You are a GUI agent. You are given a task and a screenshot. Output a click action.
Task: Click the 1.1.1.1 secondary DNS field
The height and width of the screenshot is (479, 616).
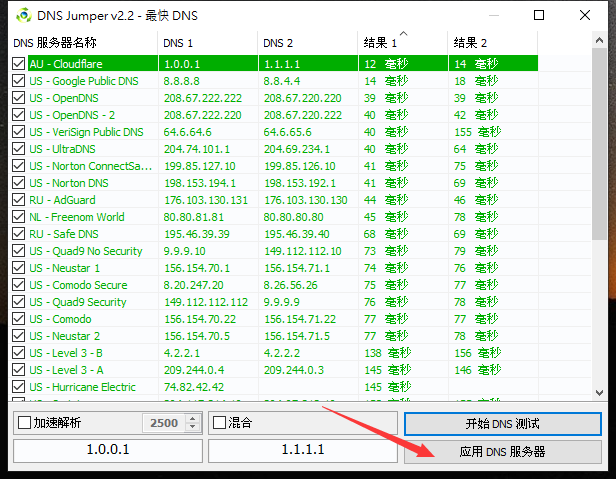(x=303, y=450)
